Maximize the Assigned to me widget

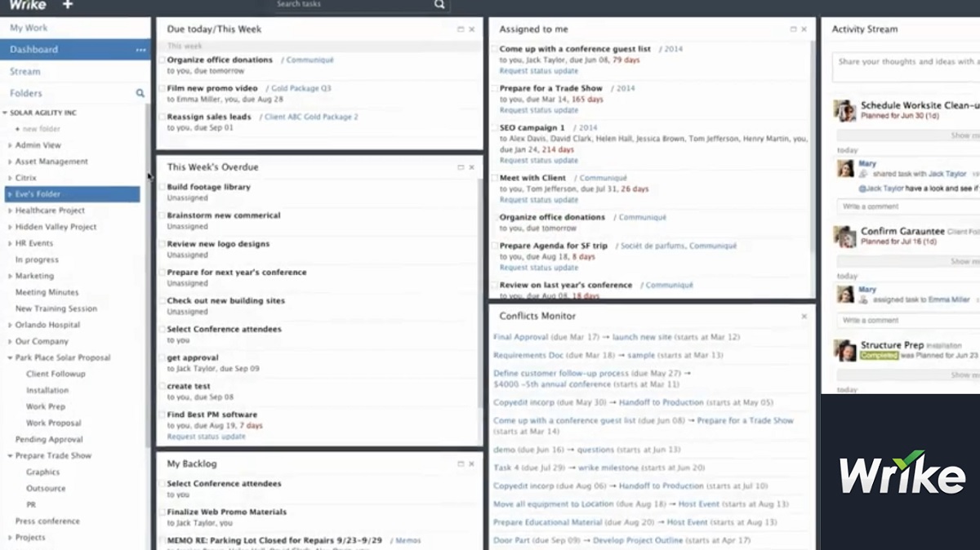coord(793,29)
